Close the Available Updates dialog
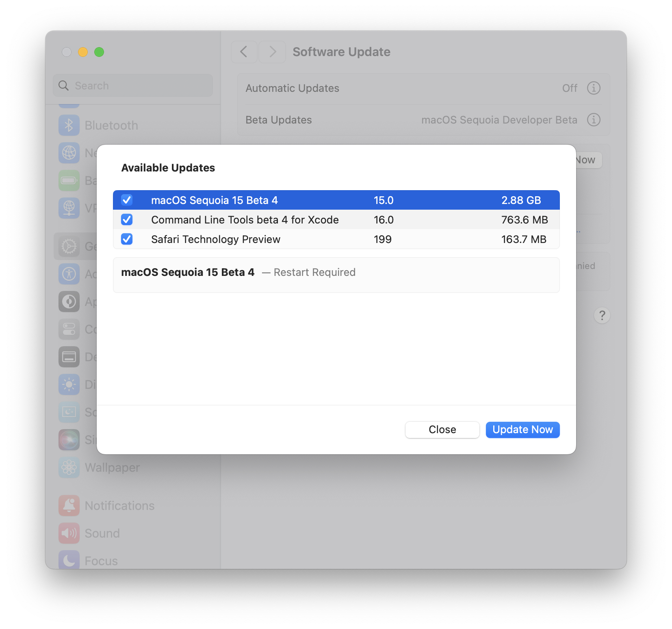The image size is (672, 629). (442, 429)
